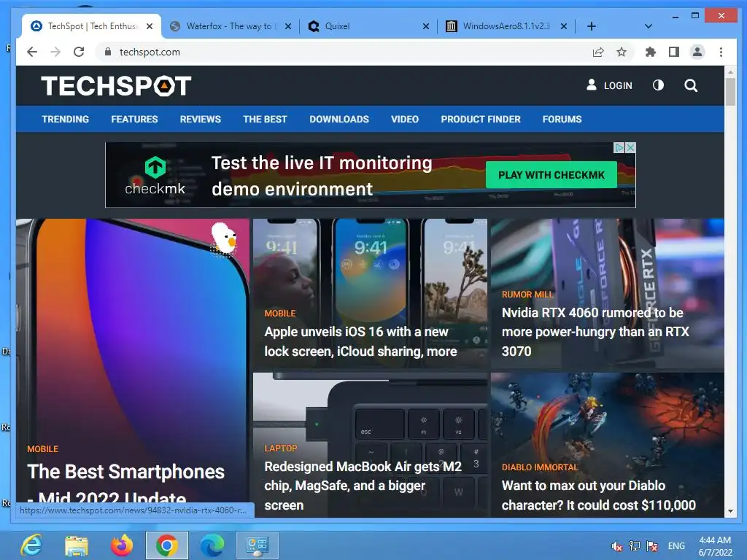Click the page scrollbar thumb
Image resolution: width=747 pixels, height=560 pixels.
[730, 92]
